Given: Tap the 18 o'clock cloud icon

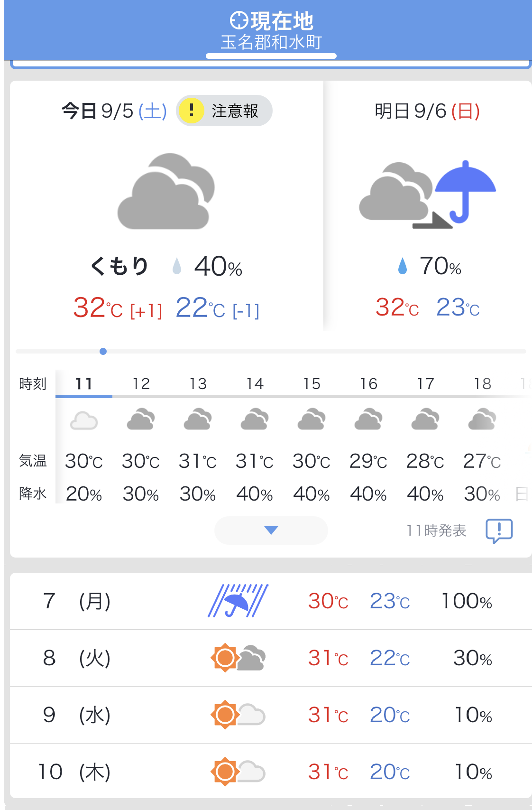Looking at the screenshot, I should (x=482, y=419).
